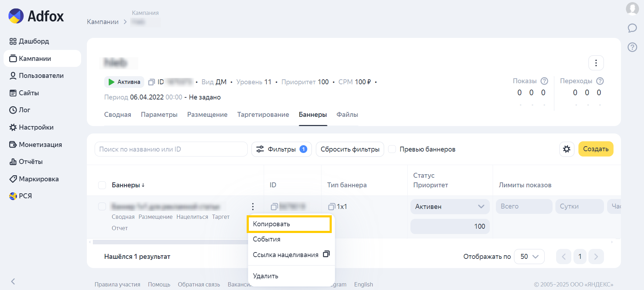The width and height of the screenshot is (644, 290).
Task: Click the help question mark icon
Action: [632, 47]
